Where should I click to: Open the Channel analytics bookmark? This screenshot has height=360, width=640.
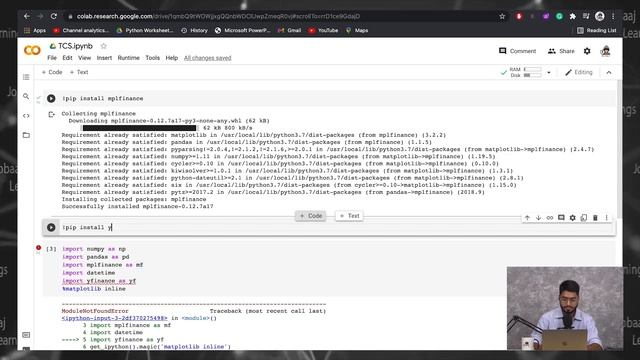[x=81, y=30]
